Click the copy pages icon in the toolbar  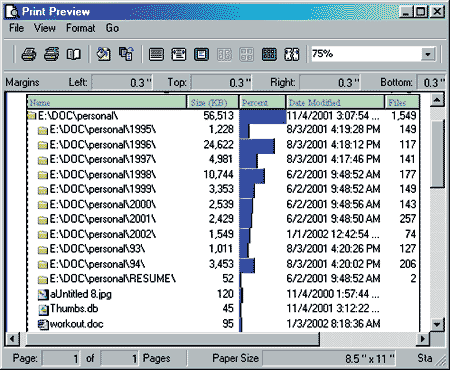(x=126, y=54)
